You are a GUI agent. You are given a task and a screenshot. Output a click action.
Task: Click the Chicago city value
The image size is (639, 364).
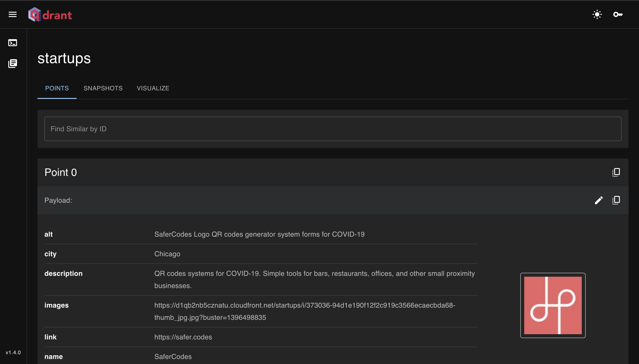tap(167, 254)
